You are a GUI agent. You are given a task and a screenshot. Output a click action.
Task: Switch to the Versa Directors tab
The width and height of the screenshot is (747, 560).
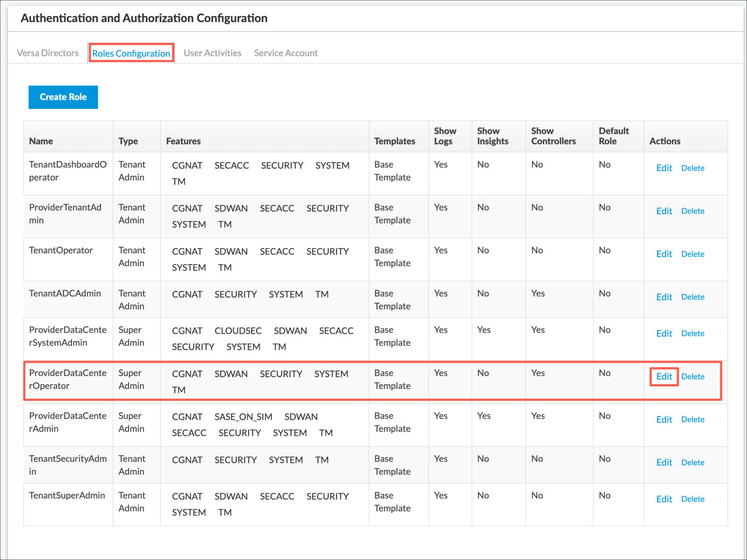point(47,53)
